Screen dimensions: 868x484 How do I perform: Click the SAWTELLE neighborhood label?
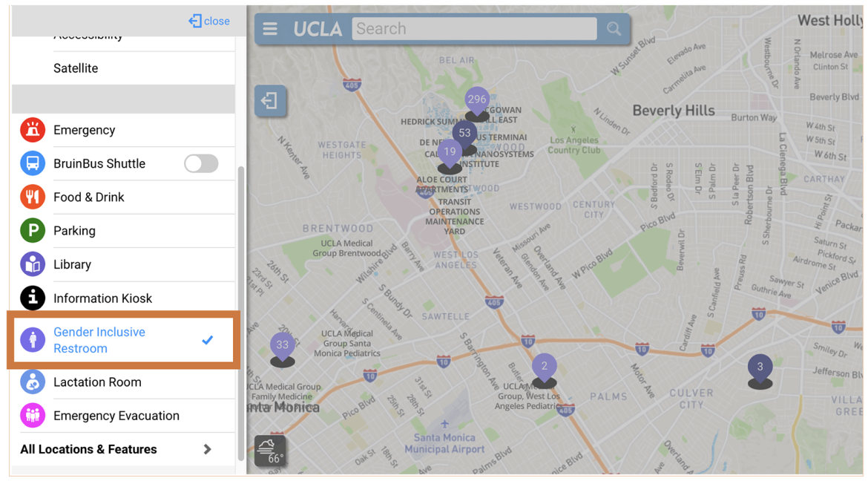(446, 317)
